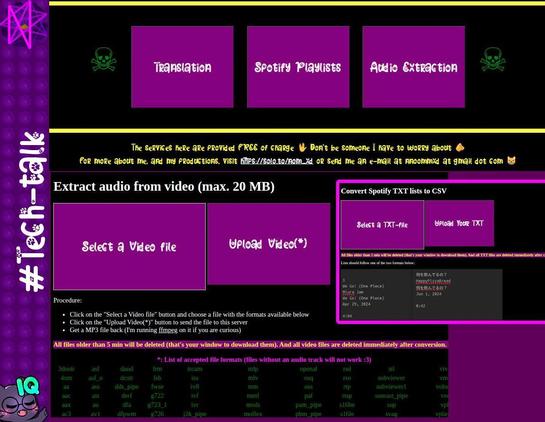
Task: Click the IQ raccoon mascot icon
Action: pos(23,399)
